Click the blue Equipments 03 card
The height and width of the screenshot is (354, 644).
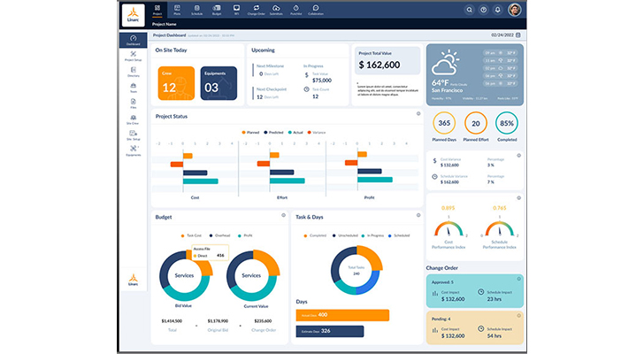218,83
